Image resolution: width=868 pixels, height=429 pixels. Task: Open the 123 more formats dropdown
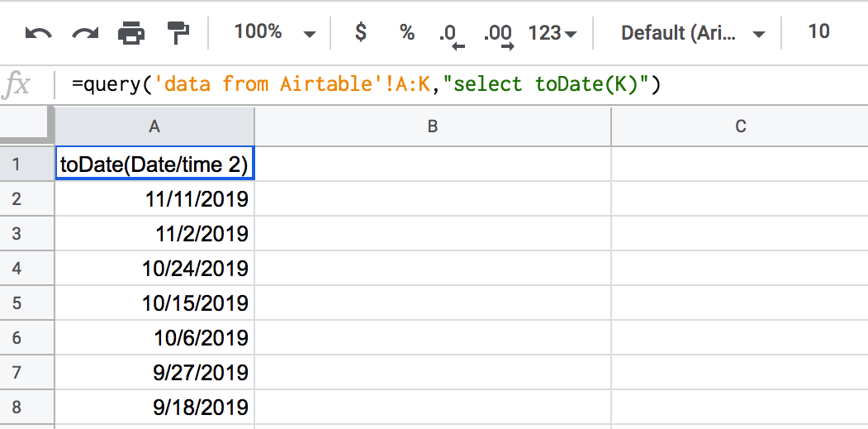552,33
